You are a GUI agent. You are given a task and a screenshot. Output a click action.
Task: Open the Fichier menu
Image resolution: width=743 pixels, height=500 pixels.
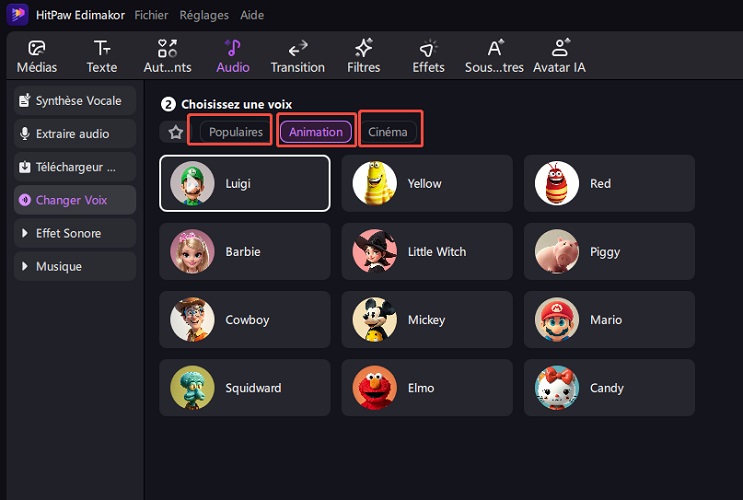(151, 15)
